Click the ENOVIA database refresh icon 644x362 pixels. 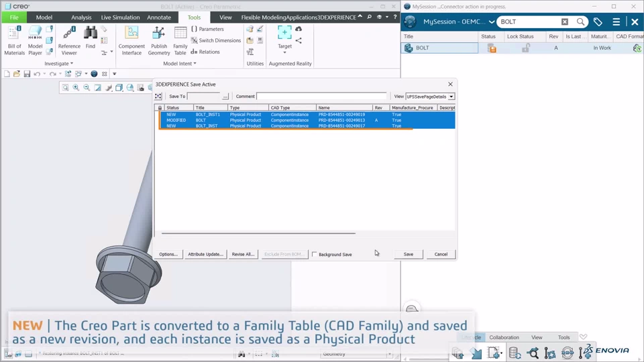[x=515, y=353]
